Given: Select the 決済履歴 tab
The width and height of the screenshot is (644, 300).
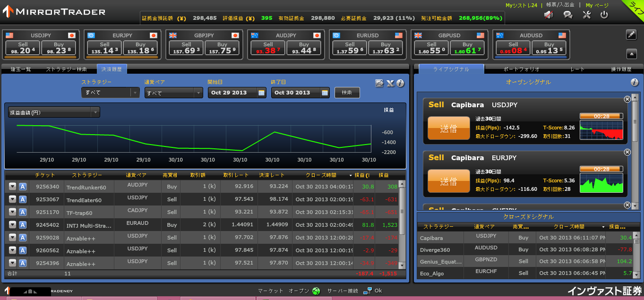Looking at the screenshot, I should click(112, 69).
